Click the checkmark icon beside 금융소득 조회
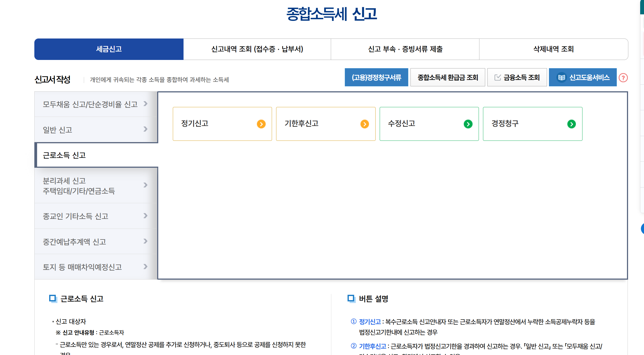Screen dimensions: 644x355 498,78
